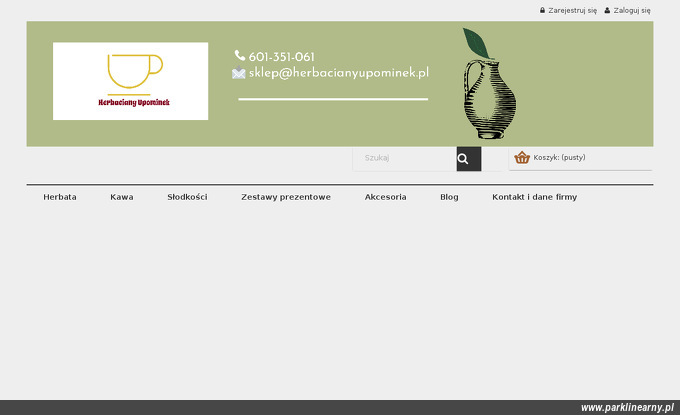This screenshot has width=680, height=415.
Task: Click the user icon beside Zaloguj się
Action: point(607,10)
